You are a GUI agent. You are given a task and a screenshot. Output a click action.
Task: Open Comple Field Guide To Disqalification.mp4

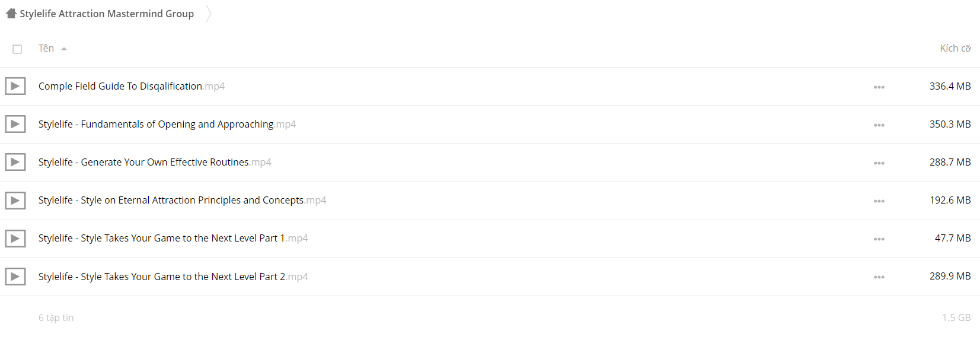click(132, 86)
